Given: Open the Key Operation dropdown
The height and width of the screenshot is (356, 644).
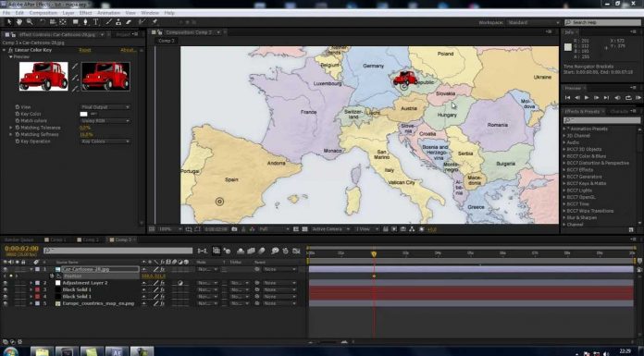Looking at the screenshot, I should pyautogui.click(x=105, y=141).
